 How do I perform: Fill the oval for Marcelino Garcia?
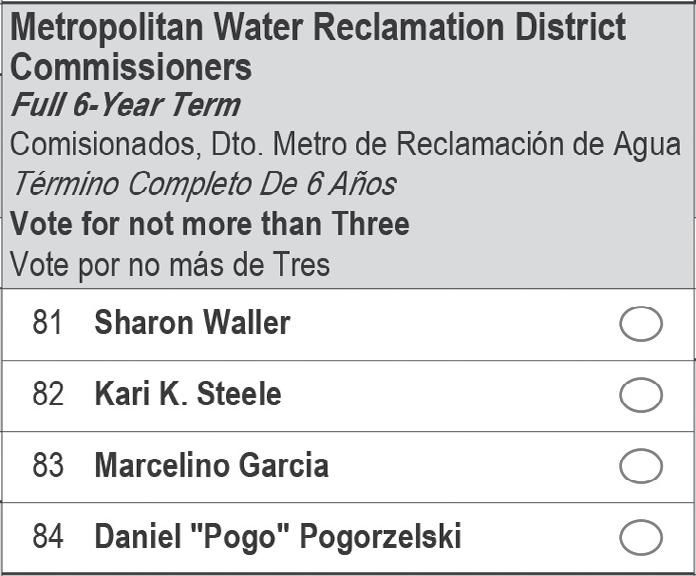pyautogui.click(x=641, y=466)
